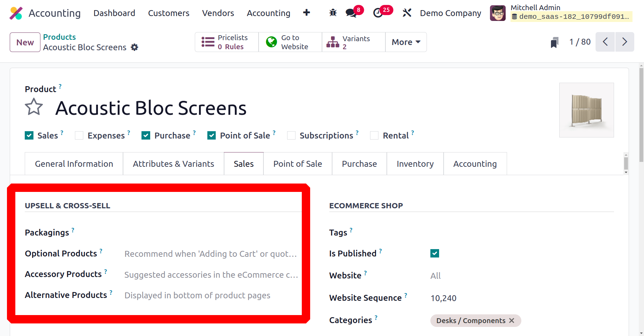This screenshot has height=336, width=644.
Task: Open the messages chat icon
Action: [x=351, y=13]
